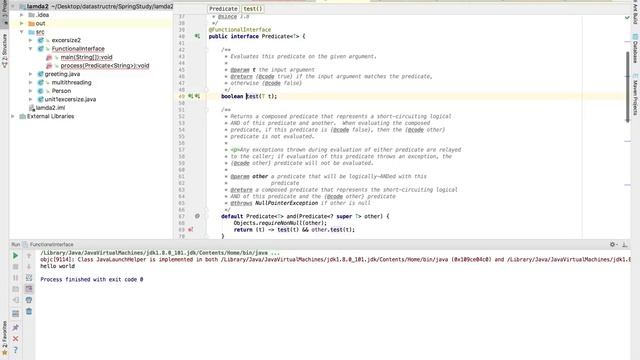
Task: Select greeting.java in the project tree
Action: [x=62, y=74]
